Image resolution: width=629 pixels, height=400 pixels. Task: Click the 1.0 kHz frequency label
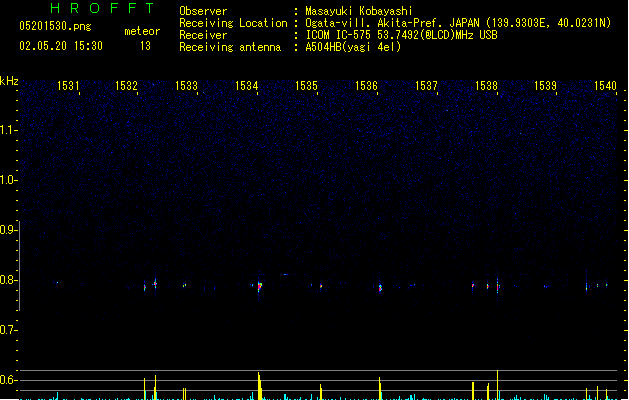8,180
